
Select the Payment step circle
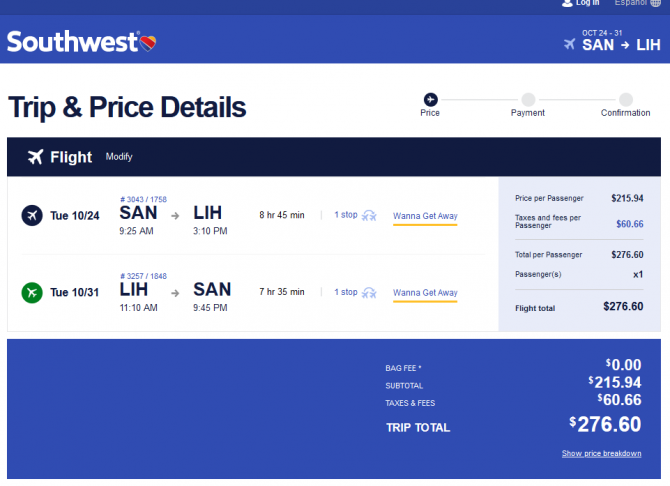coord(528,100)
